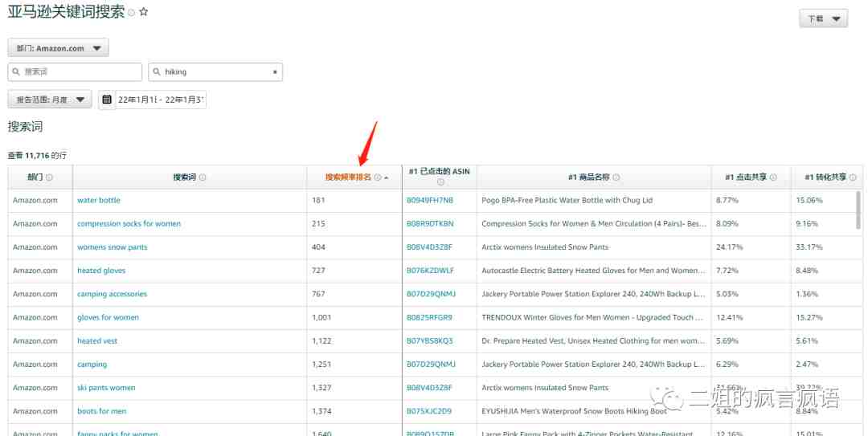Image resolution: width=868 pixels, height=436 pixels.
Task: Open ski pants women search term link
Action: pyautogui.click(x=106, y=388)
